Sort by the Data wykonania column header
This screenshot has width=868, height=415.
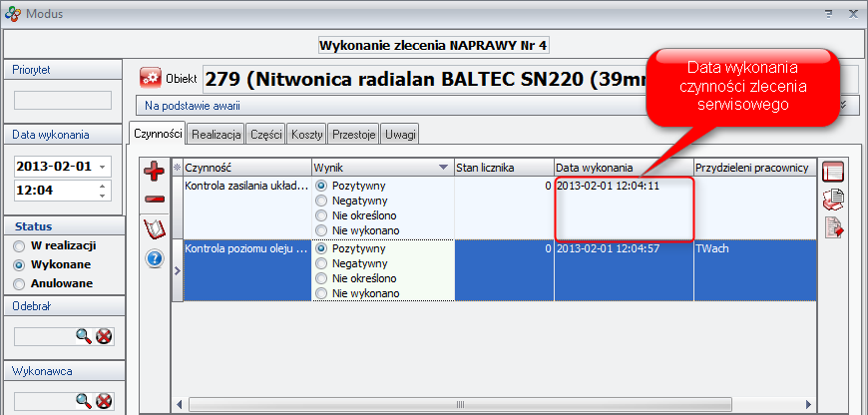click(x=624, y=168)
